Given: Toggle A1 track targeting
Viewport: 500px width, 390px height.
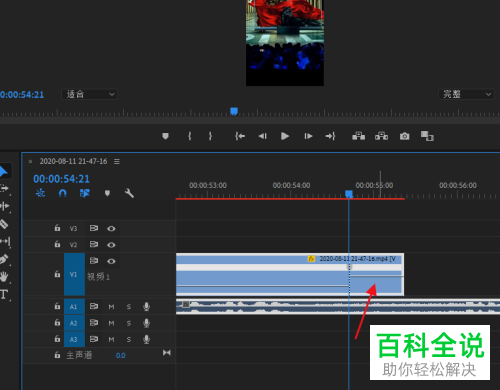Looking at the screenshot, I should pos(74,307).
